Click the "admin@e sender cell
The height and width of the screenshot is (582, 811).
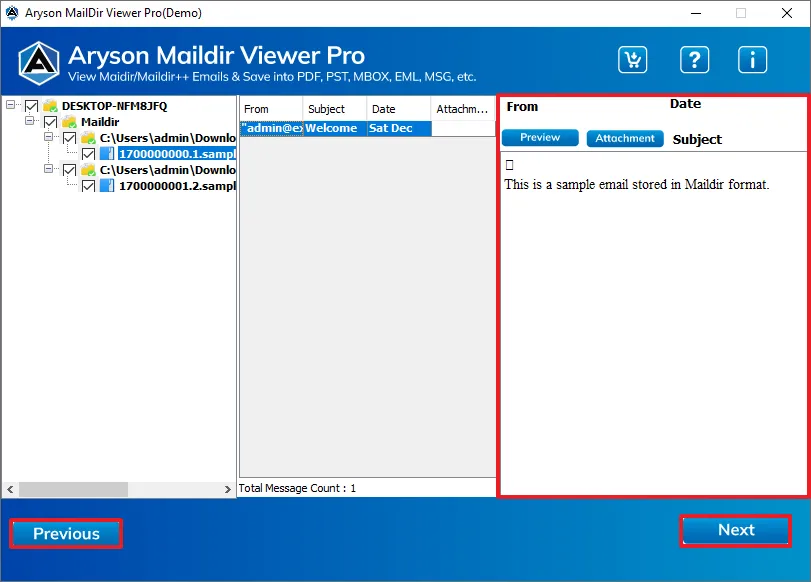pyautogui.click(x=272, y=128)
